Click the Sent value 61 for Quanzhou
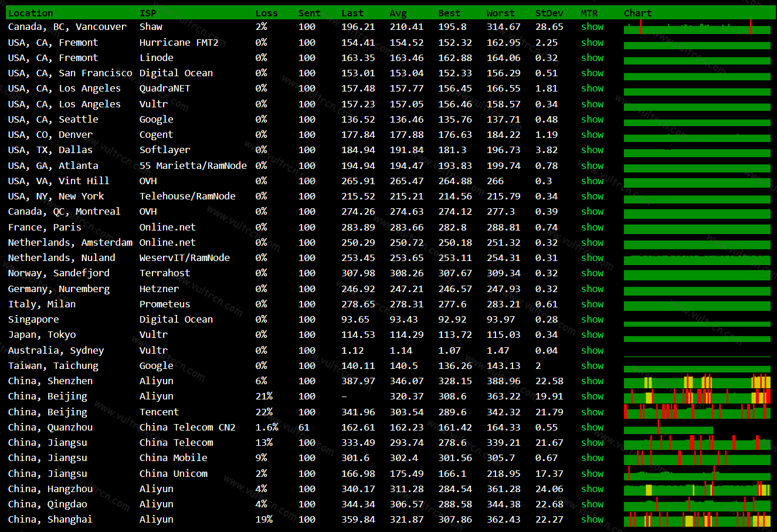 click(304, 427)
